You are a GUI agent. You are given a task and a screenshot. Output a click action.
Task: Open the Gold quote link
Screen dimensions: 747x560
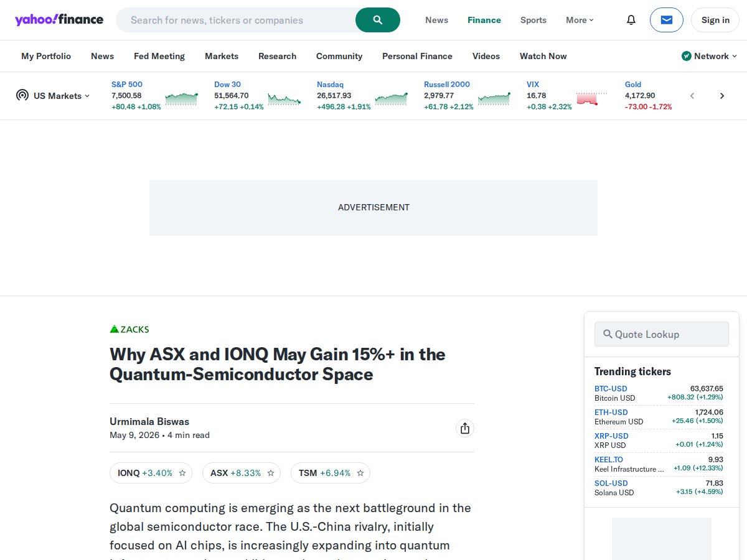[x=633, y=84]
